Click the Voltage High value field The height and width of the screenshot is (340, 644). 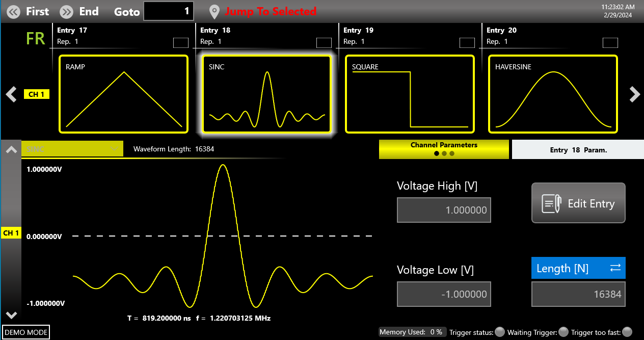(444, 210)
